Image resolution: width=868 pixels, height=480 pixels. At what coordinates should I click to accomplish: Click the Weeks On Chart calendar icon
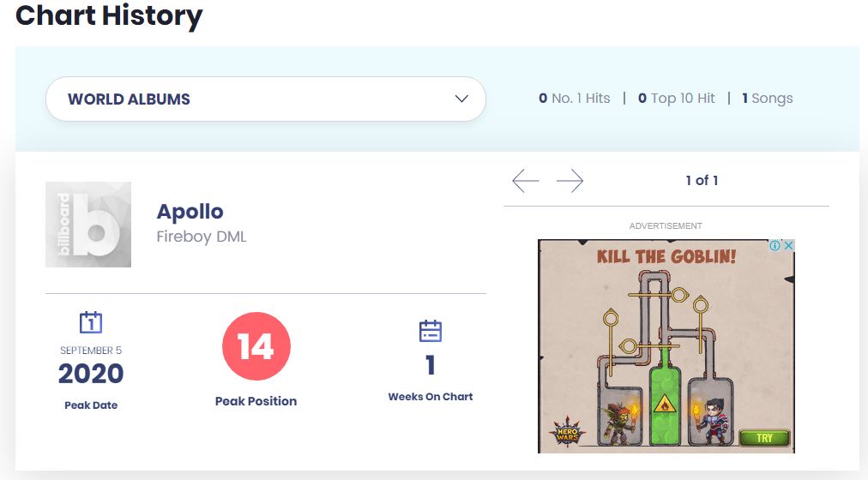click(x=430, y=330)
